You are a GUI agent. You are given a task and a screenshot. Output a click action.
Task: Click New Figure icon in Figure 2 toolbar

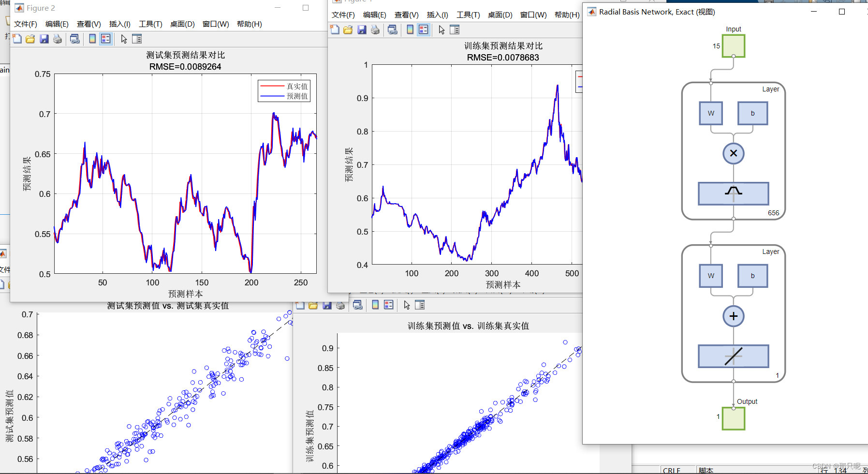point(17,39)
